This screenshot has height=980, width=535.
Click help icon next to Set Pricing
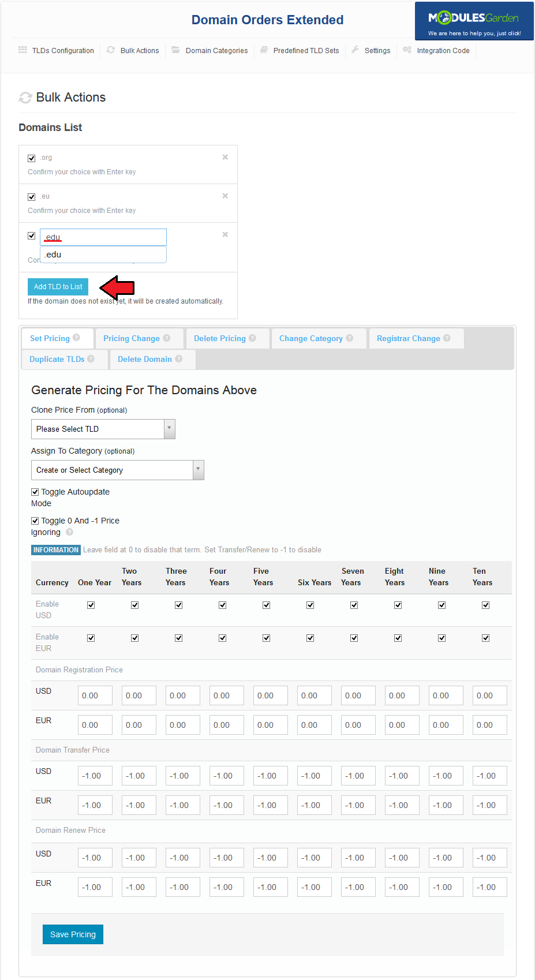(76, 338)
